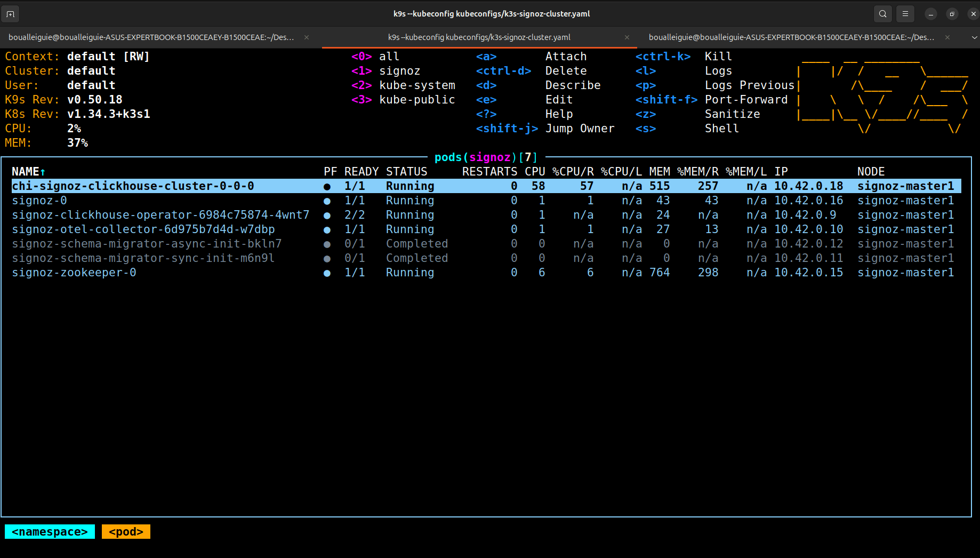Click the IP 10.42.0.18 cell

coord(808,186)
